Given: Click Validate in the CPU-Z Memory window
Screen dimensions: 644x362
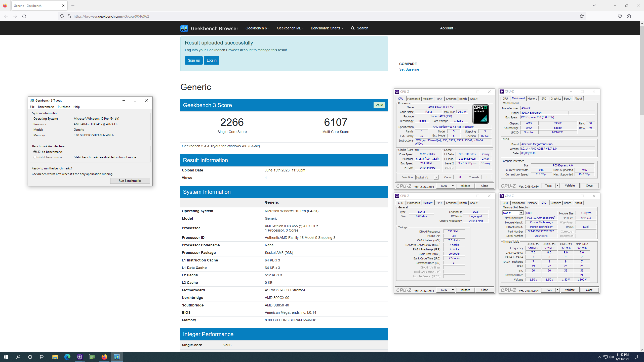Looking at the screenshot, I should [x=465, y=290].
